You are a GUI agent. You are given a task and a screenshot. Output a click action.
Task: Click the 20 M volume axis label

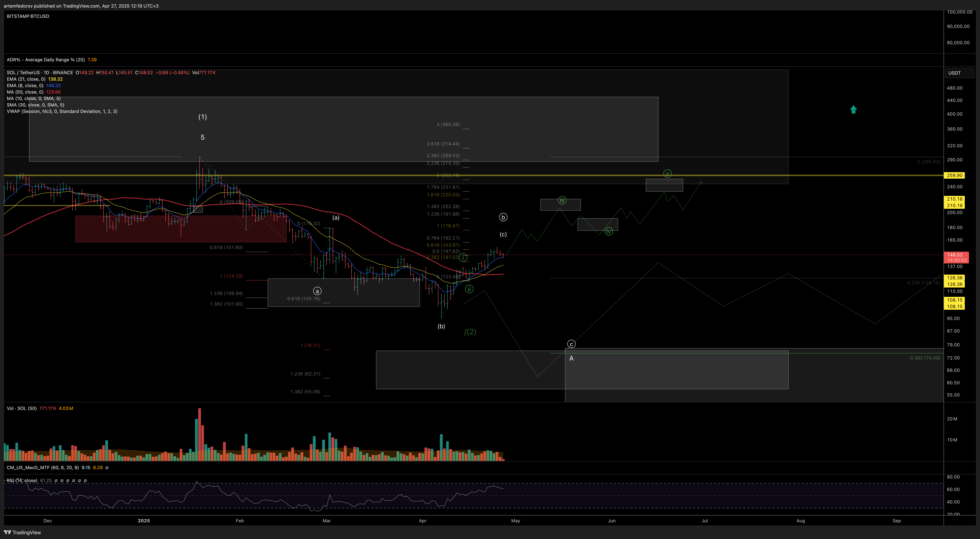tap(952, 419)
